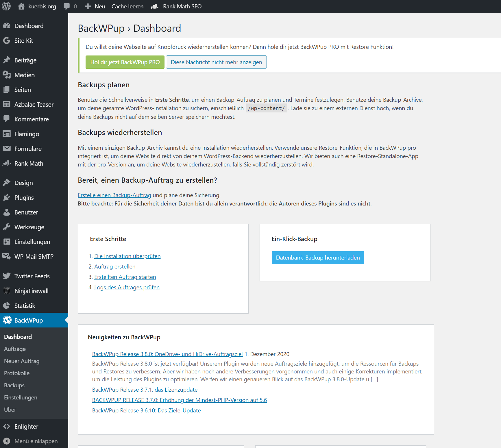The image size is (501, 448).
Task: Click Datenbank-Backup herunterladen button
Action: (x=318, y=258)
